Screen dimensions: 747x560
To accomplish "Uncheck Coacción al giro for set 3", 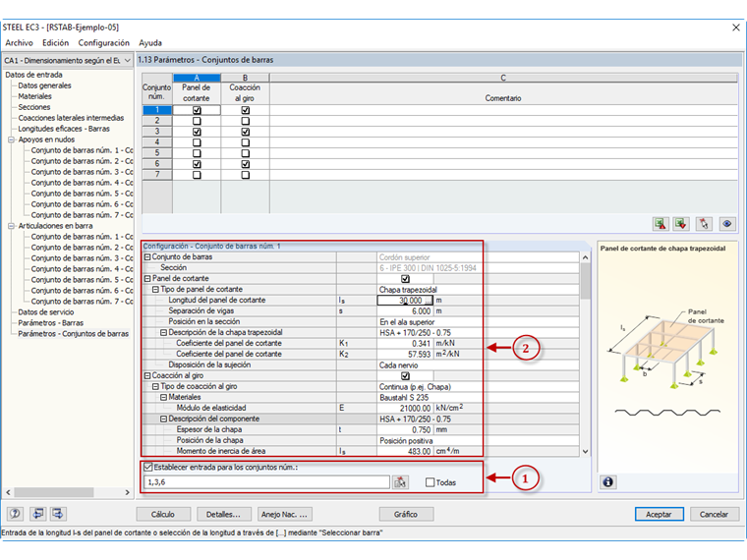I will pyautogui.click(x=246, y=132).
